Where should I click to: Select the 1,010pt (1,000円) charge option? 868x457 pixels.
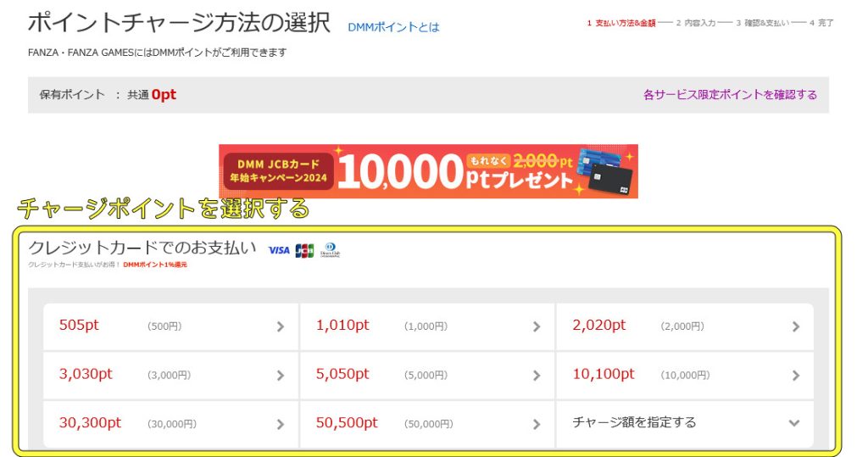click(x=427, y=326)
